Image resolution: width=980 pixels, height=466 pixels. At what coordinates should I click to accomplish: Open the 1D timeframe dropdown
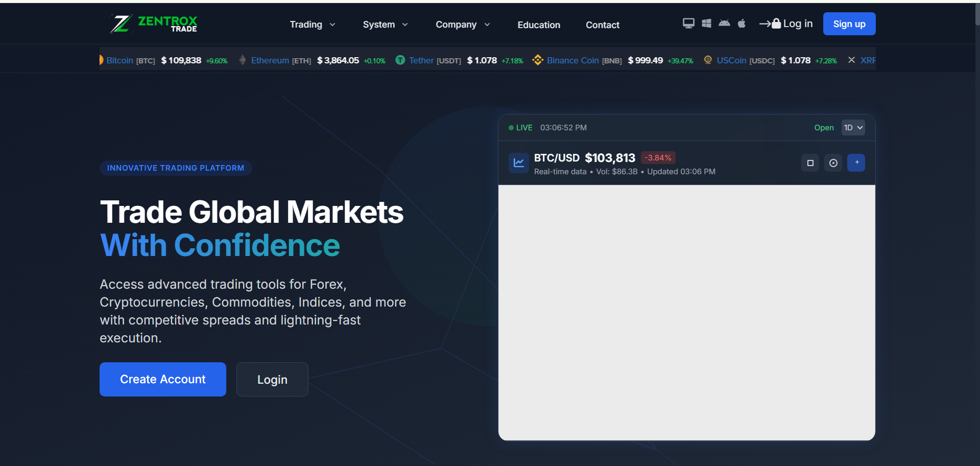pyautogui.click(x=853, y=127)
